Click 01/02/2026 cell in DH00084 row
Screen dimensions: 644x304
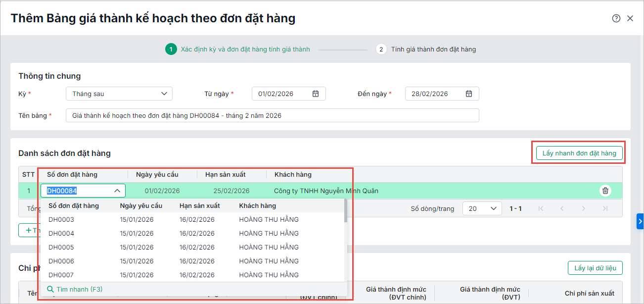pos(162,191)
